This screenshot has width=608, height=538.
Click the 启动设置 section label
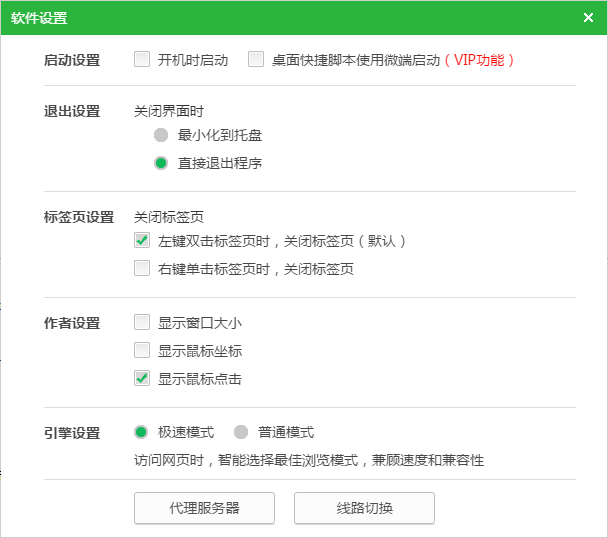point(72,60)
